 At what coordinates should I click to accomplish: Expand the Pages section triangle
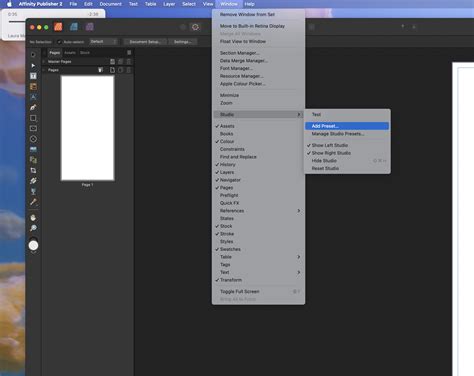click(44, 70)
